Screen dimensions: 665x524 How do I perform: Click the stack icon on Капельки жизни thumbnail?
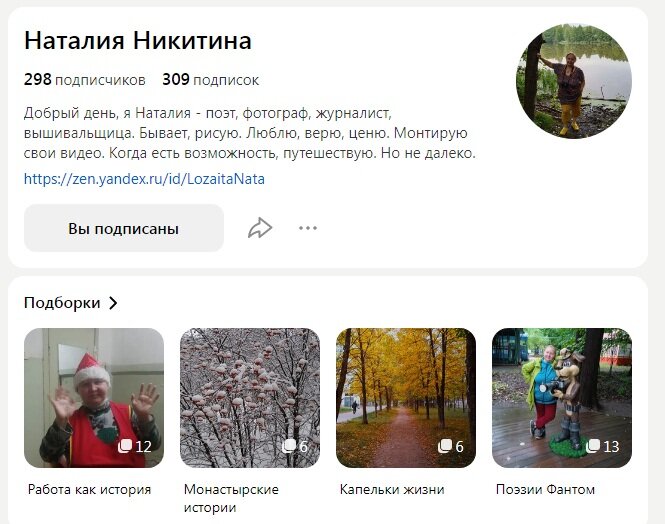click(445, 446)
